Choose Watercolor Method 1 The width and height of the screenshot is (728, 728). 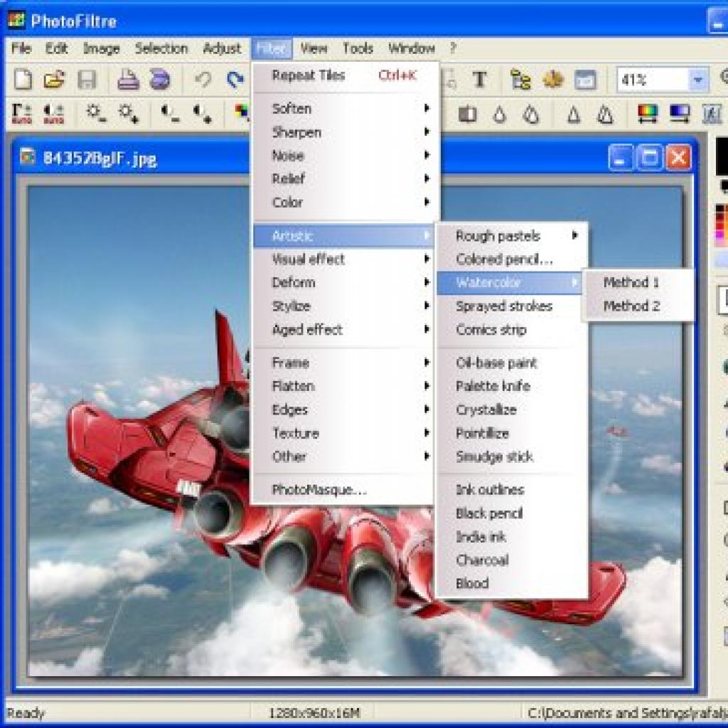pos(638,282)
